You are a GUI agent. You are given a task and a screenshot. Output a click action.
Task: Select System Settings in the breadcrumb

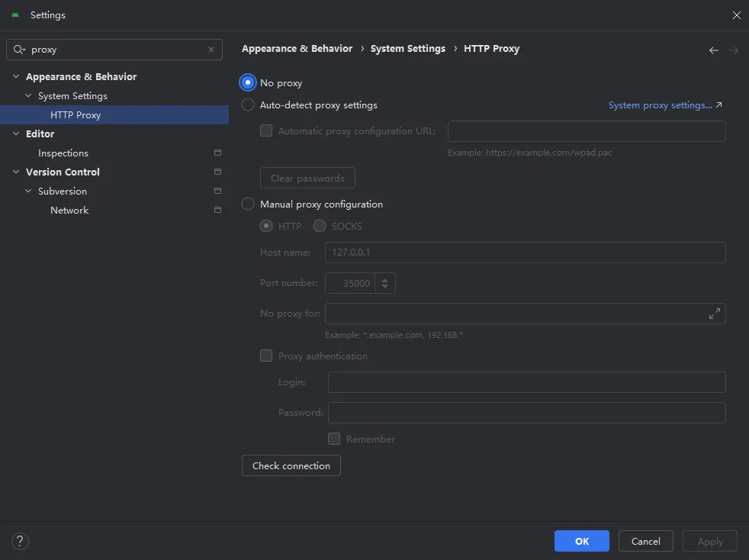(407, 49)
